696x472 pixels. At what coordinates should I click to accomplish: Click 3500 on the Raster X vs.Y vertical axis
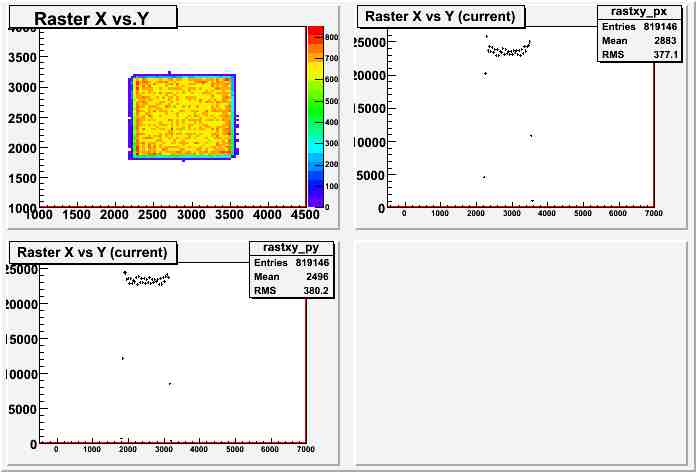tap(22, 57)
